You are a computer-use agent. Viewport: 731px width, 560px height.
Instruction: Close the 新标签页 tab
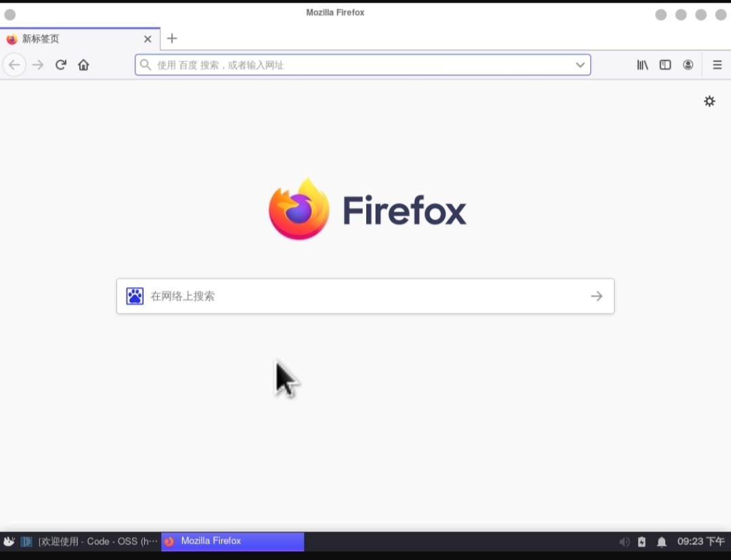(148, 39)
